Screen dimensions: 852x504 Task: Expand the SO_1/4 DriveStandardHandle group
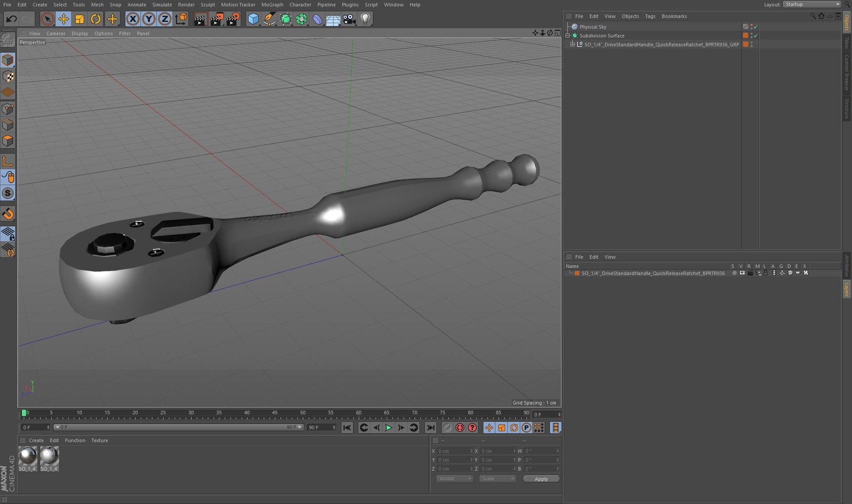[x=573, y=44]
